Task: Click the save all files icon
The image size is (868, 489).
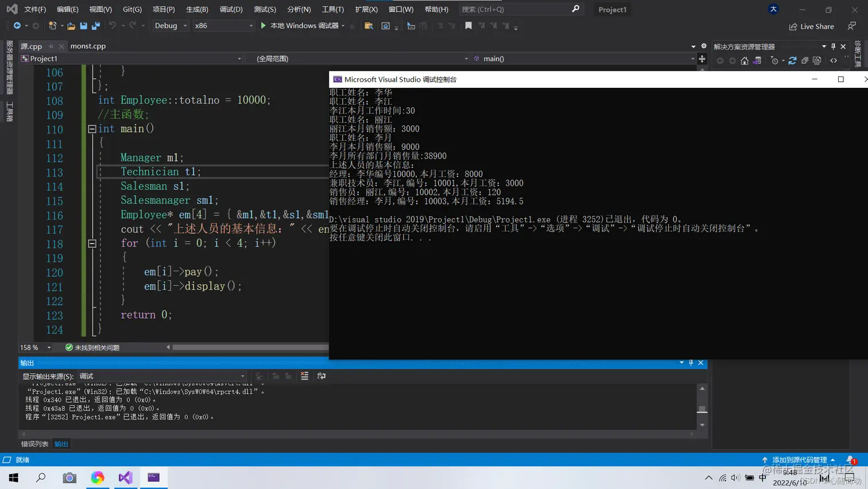Action: [96, 26]
